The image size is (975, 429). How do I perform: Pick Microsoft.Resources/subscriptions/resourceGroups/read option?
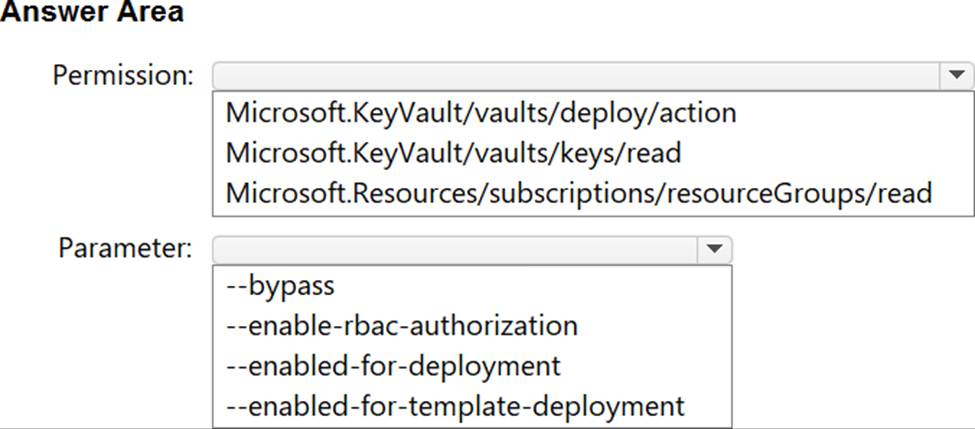click(x=578, y=193)
